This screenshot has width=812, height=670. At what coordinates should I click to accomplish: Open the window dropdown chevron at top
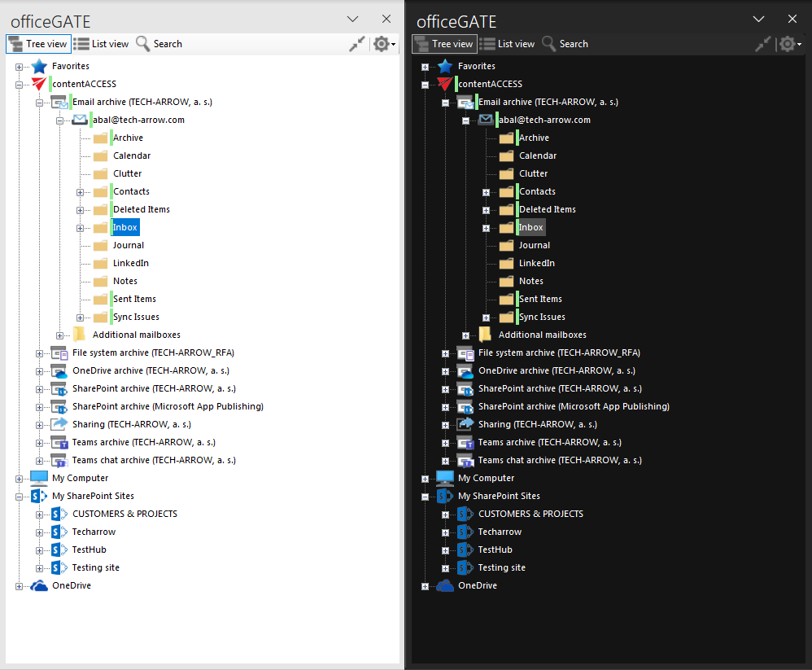click(352, 19)
